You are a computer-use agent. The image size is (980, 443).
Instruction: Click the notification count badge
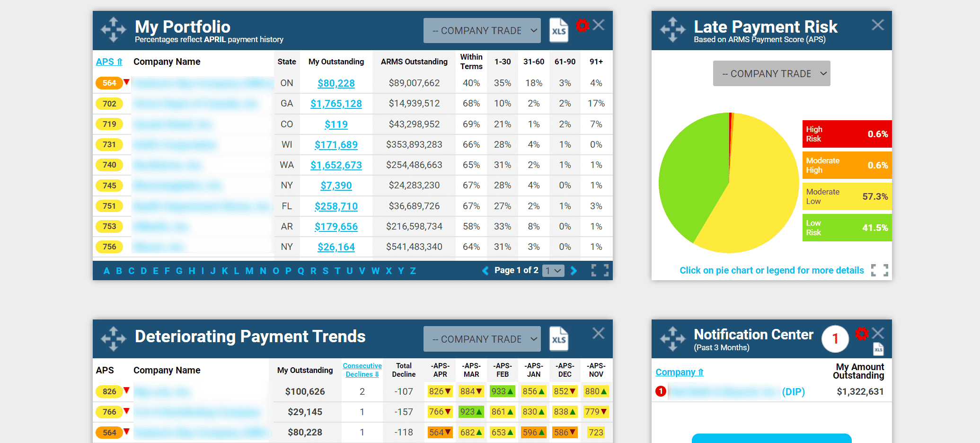(x=835, y=339)
